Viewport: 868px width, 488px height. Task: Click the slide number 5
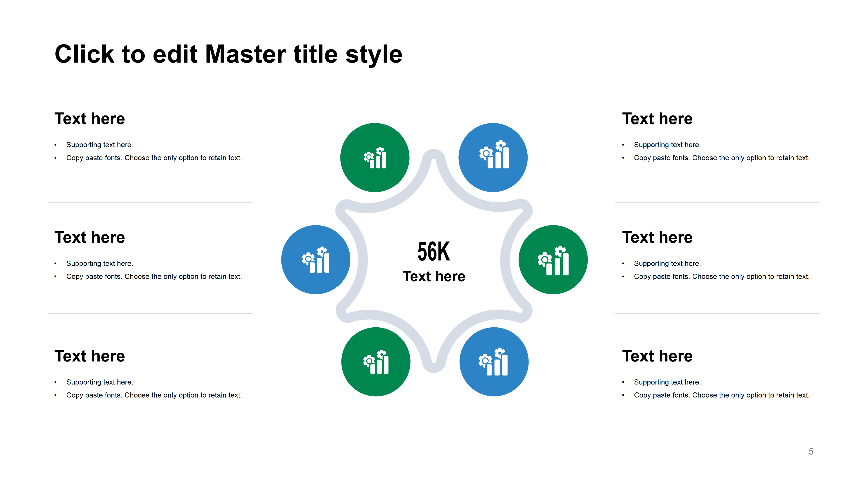point(811,451)
